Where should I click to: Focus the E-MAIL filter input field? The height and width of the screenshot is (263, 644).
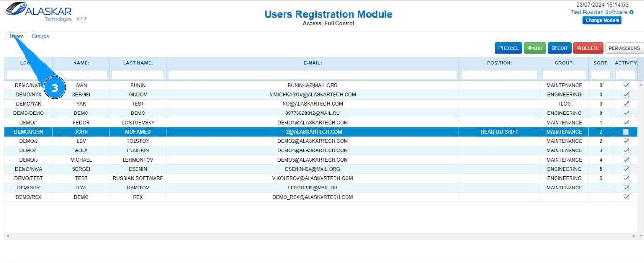312,75
